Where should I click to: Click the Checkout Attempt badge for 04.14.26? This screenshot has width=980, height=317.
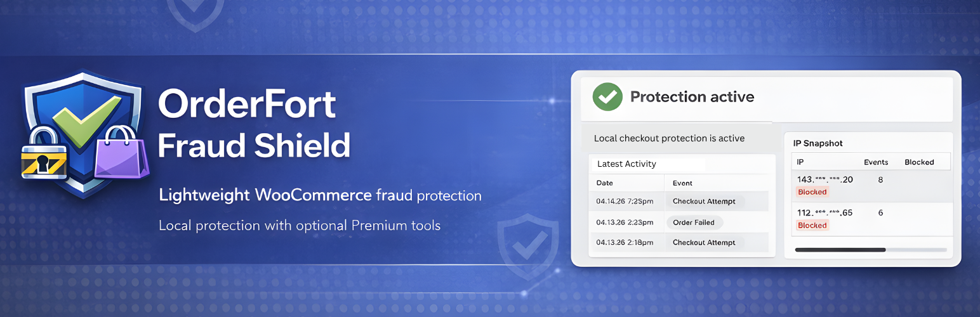704,202
